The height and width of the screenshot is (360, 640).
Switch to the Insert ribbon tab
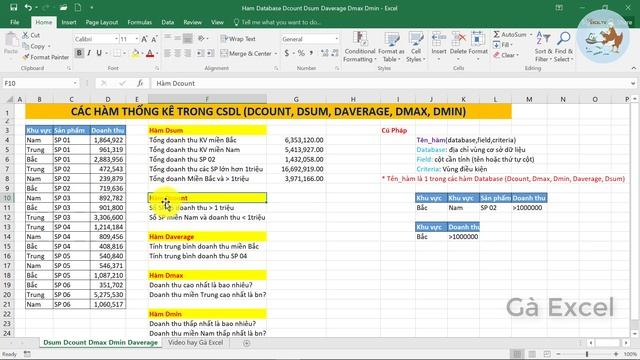coord(69,22)
